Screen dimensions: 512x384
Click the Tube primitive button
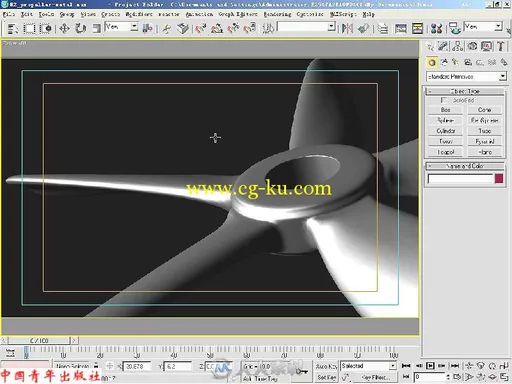tap(485, 131)
